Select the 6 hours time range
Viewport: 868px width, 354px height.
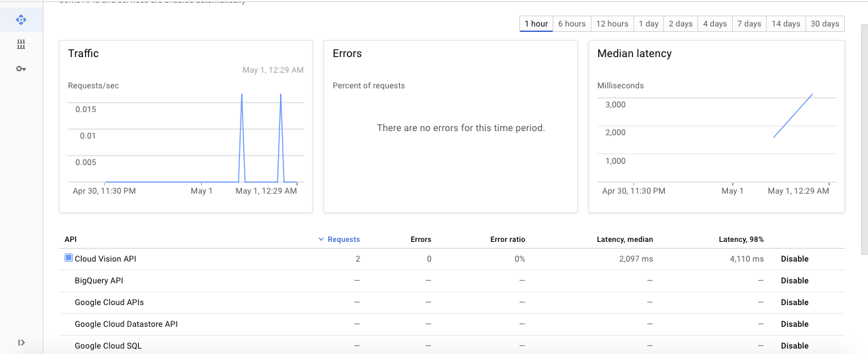[572, 24]
